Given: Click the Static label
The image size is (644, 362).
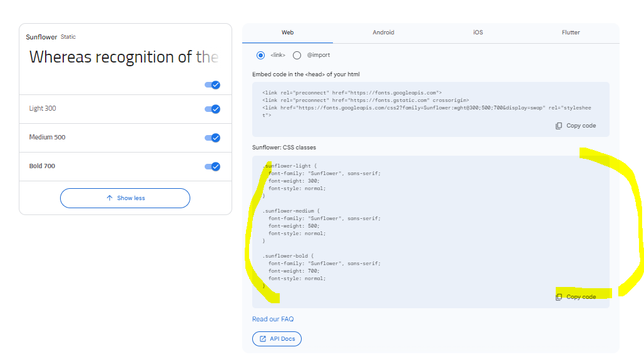Looking at the screenshot, I should tap(68, 37).
